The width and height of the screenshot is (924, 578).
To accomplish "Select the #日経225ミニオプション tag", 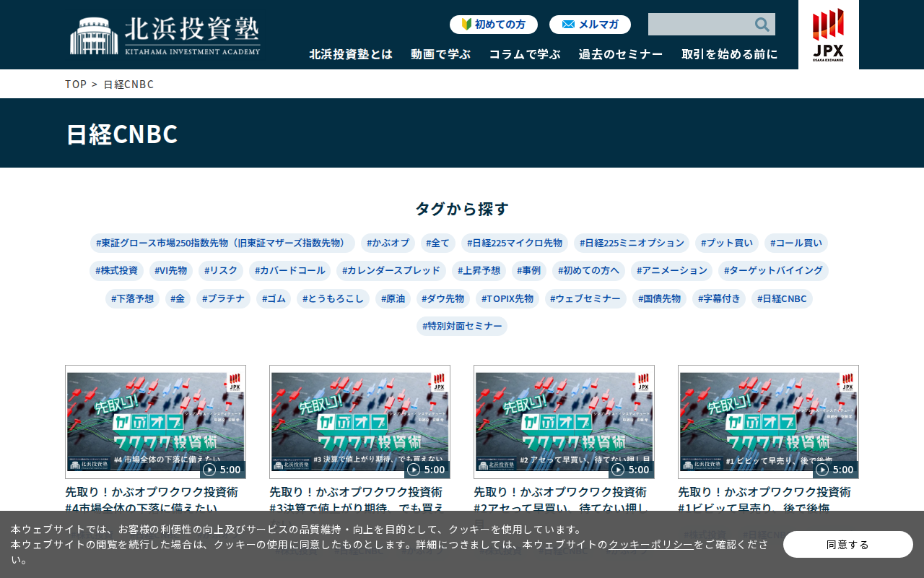I will (x=632, y=243).
